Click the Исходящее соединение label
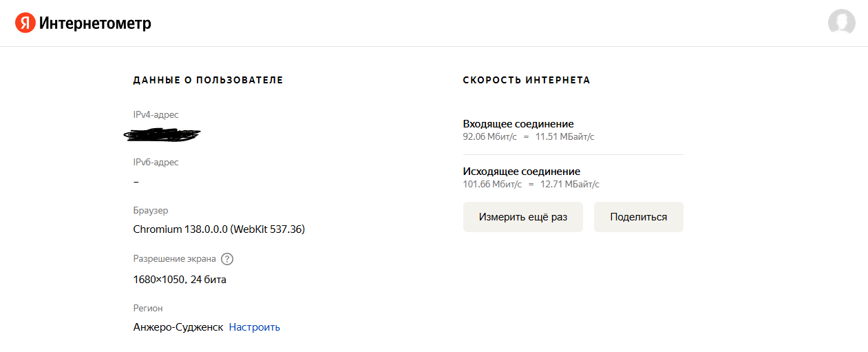This screenshot has width=868, height=352. (522, 172)
